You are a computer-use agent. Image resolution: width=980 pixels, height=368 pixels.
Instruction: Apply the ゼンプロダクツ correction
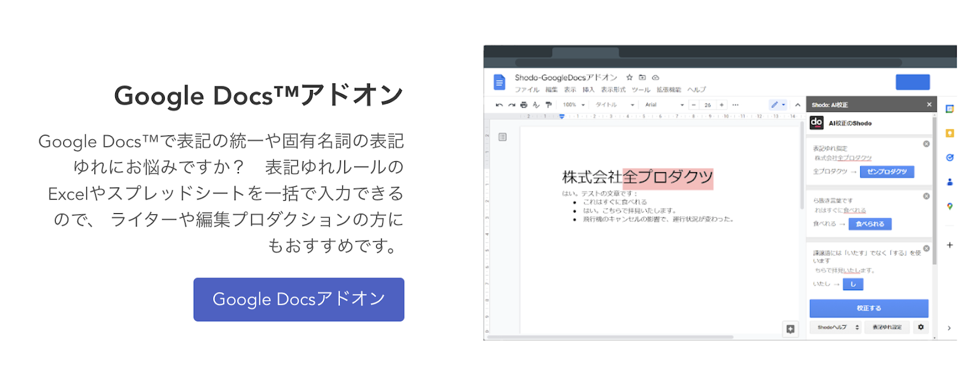(x=887, y=171)
